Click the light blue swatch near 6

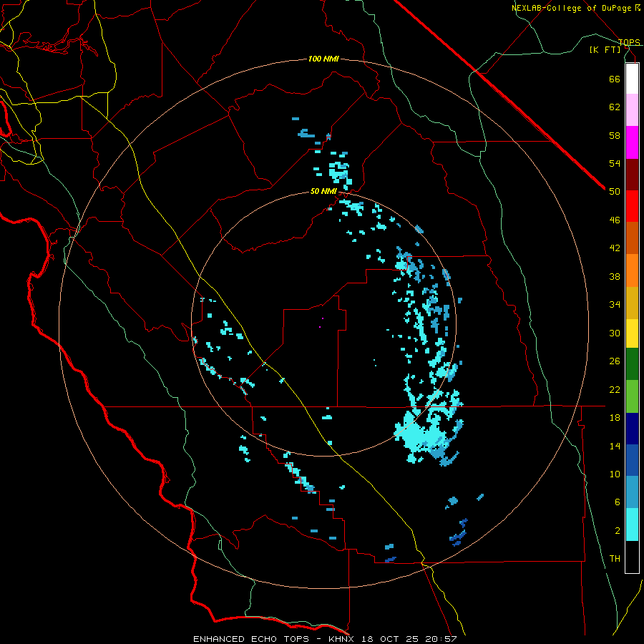pos(632,492)
